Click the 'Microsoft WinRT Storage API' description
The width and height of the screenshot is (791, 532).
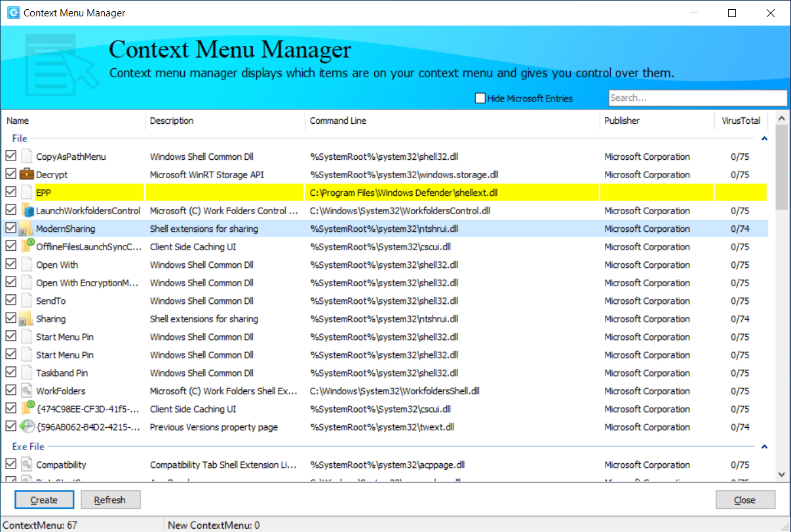207,175
